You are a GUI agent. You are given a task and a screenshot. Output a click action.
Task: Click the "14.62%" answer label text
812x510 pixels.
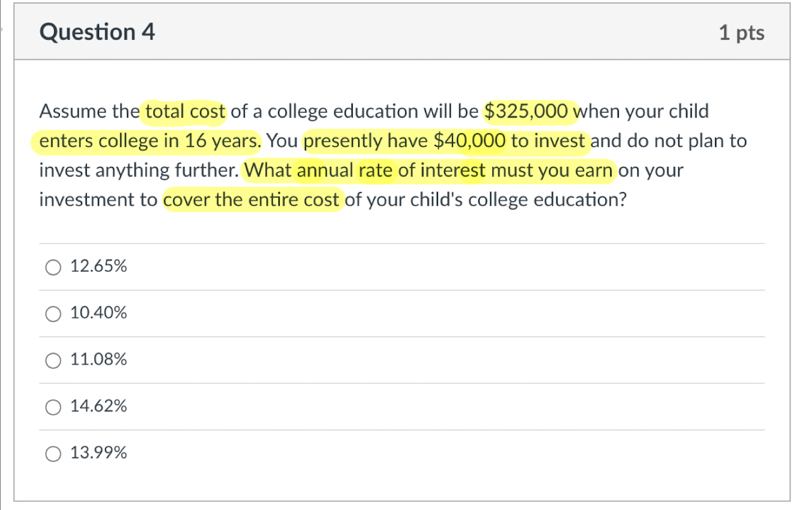(98, 407)
